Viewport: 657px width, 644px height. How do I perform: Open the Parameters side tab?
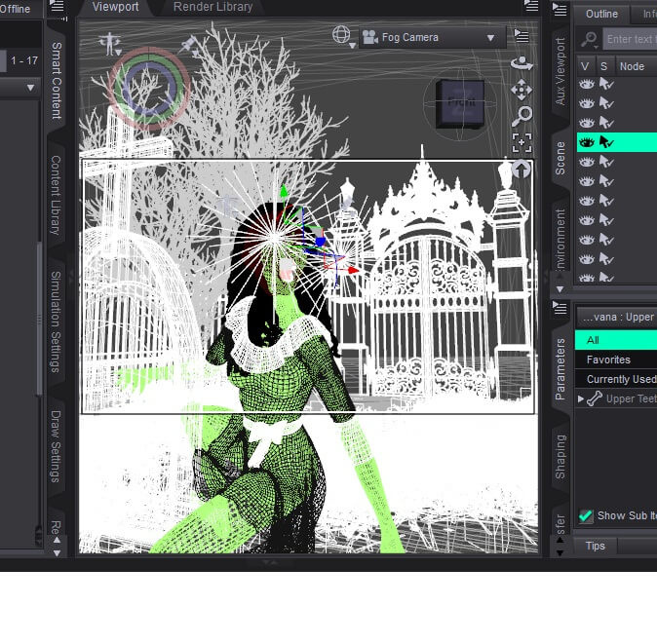point(560,369)
